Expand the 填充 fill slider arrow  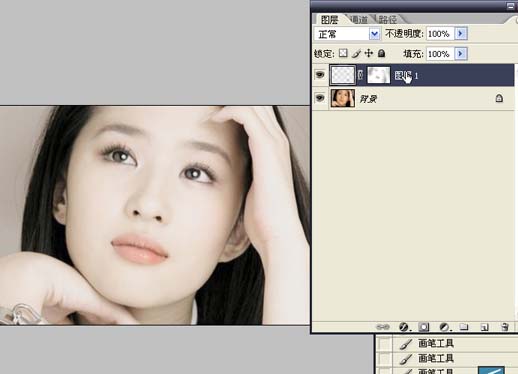(x=461, y=53)
